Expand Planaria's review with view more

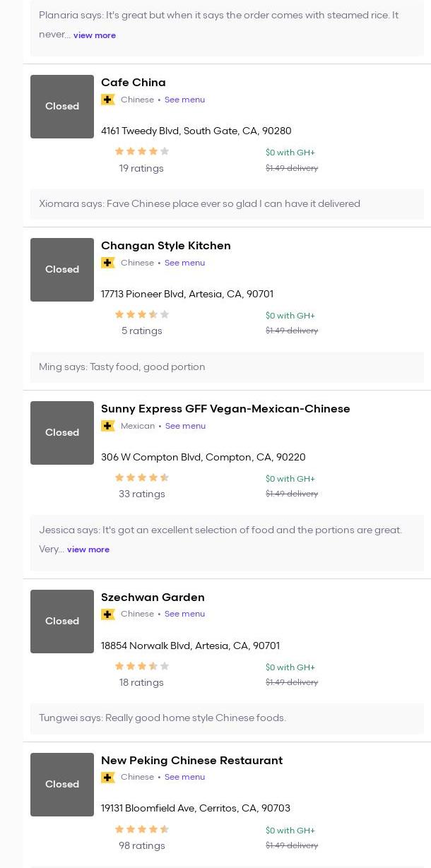point(94,35)
